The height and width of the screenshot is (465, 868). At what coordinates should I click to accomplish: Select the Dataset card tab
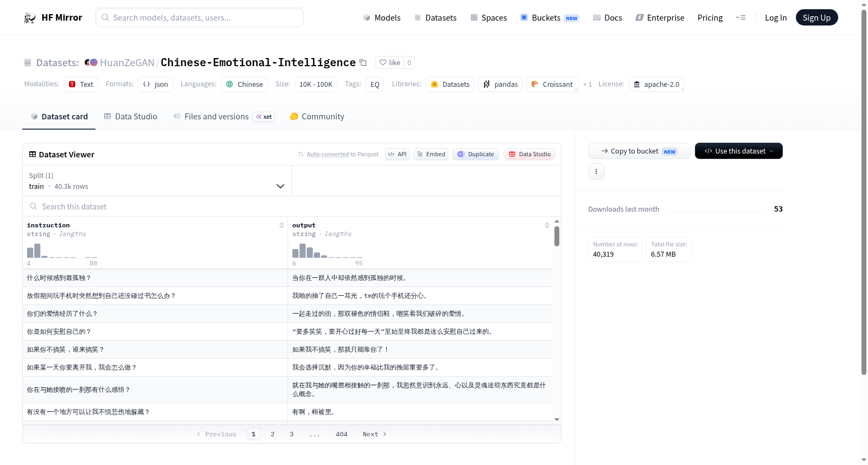coord(59,117)
